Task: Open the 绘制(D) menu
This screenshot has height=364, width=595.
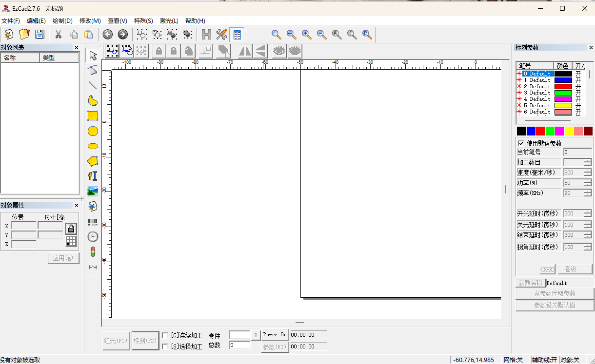Action: click(62, 21)
